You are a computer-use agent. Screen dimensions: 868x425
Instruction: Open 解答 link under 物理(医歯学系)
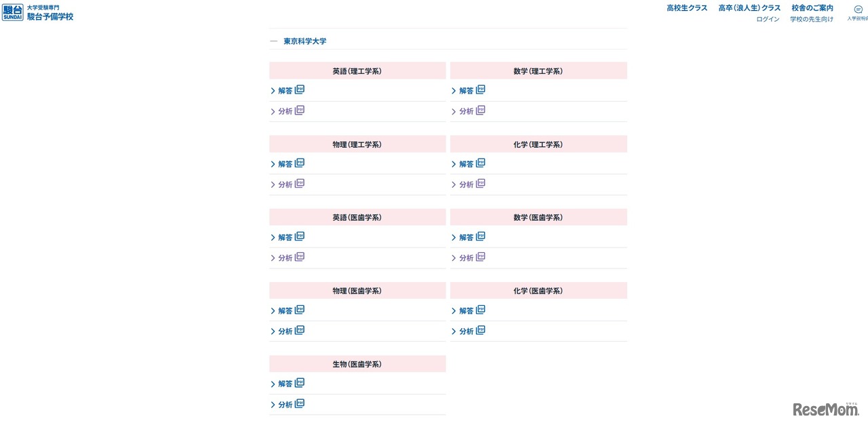pyautogui.click(x=285, y=310)
